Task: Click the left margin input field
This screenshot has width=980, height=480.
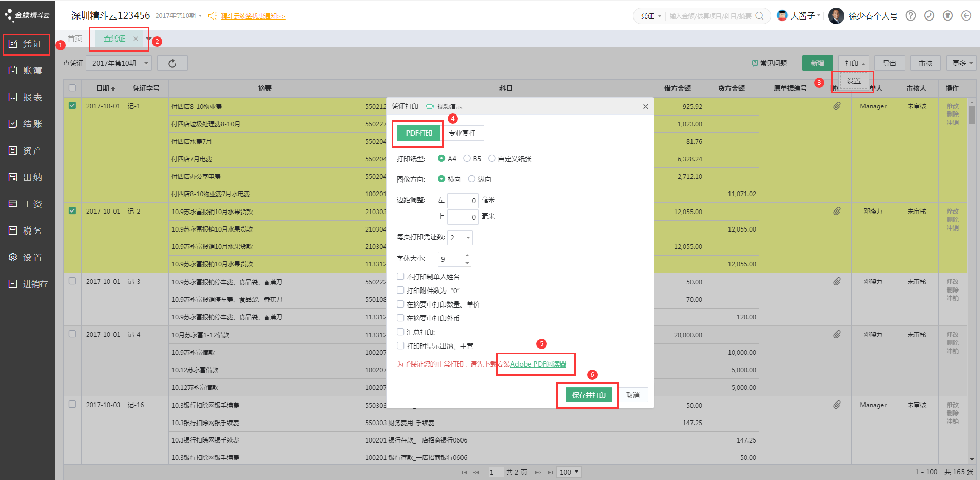Action: point(463,201)
